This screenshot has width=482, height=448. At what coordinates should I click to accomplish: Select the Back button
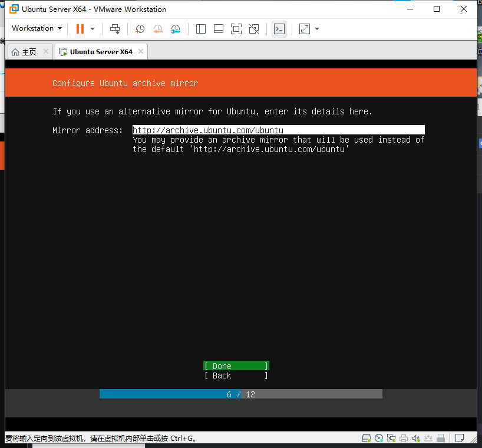236,375
